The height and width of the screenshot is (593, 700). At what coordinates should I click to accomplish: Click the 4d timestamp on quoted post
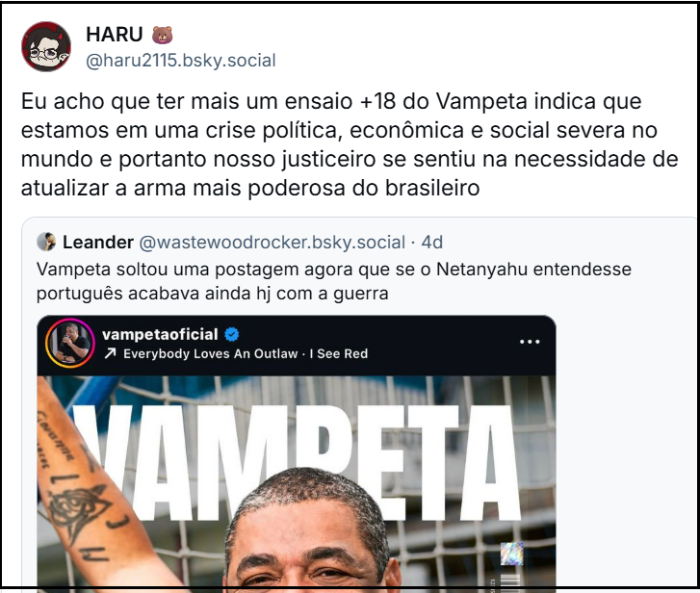tap(432, 243)
